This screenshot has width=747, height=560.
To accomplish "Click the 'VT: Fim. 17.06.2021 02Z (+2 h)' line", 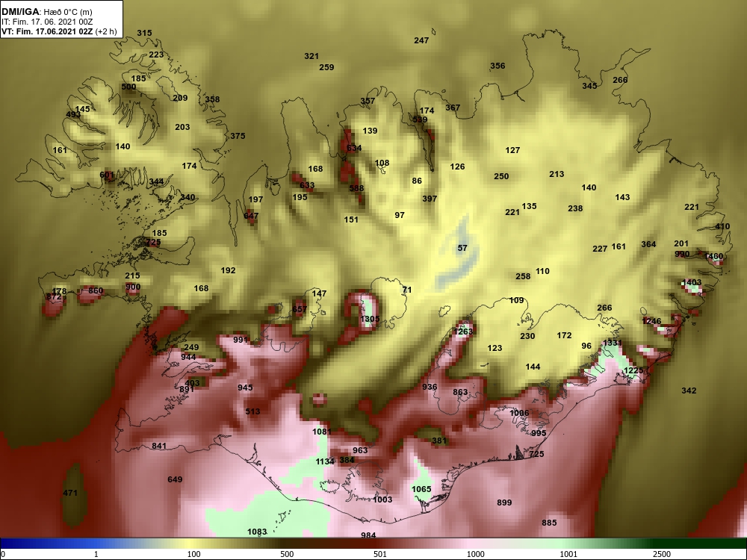I will (x=59, y=32).
